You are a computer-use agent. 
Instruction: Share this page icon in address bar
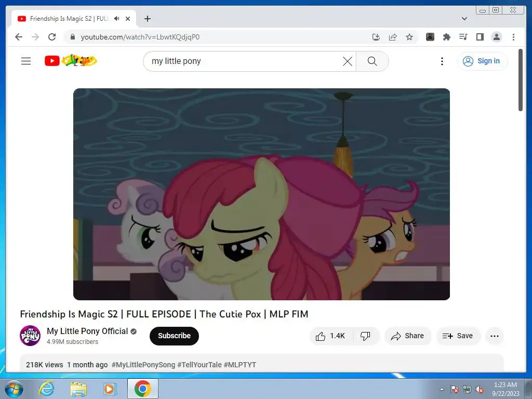(x=393, y=37)
